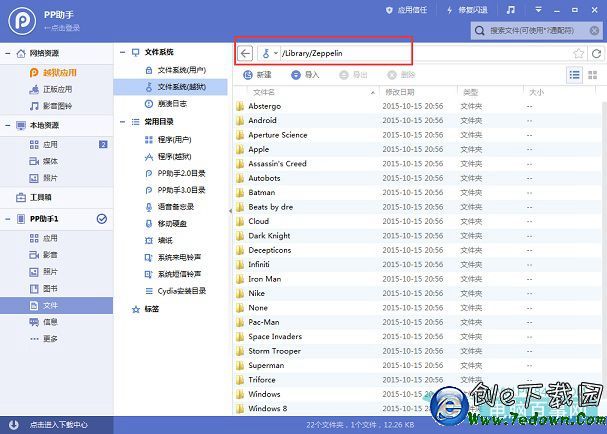Open the 应用信任 shield option
The height and width of the screenshot is (434, 607).
pos(406,10)
